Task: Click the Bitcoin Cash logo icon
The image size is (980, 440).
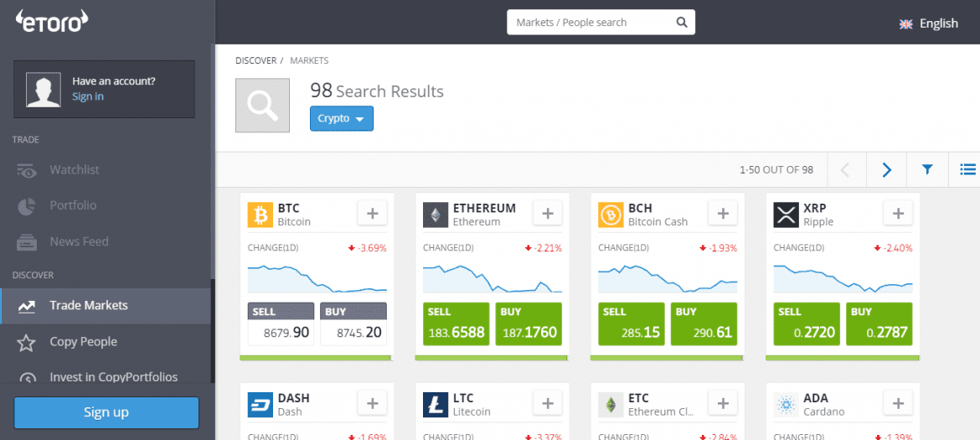Action: [610, 215]
